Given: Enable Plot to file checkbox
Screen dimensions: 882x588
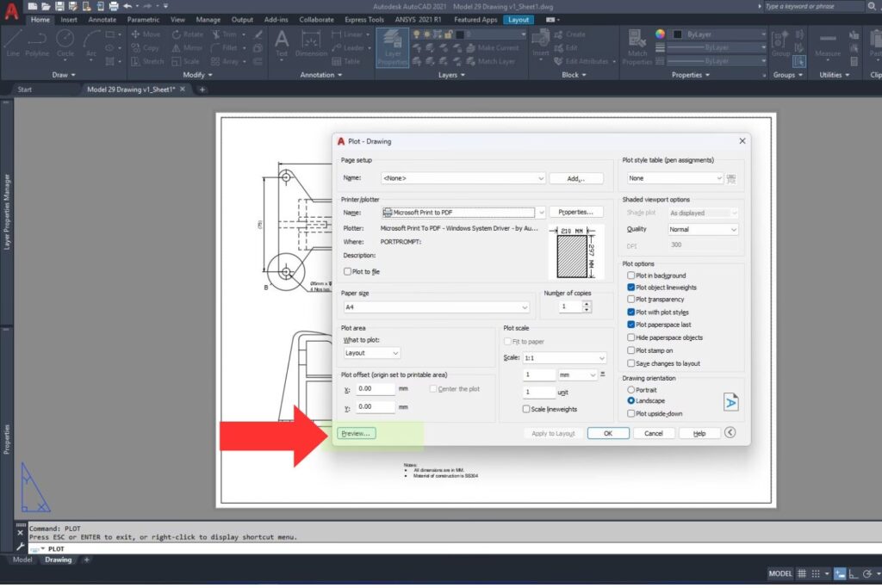Looking at the screenshot, I should tap(348, 271).
